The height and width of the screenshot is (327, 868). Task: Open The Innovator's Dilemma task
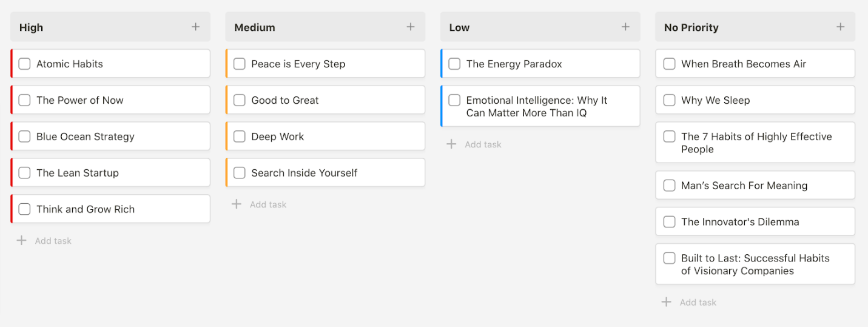[x=740, y=222]
